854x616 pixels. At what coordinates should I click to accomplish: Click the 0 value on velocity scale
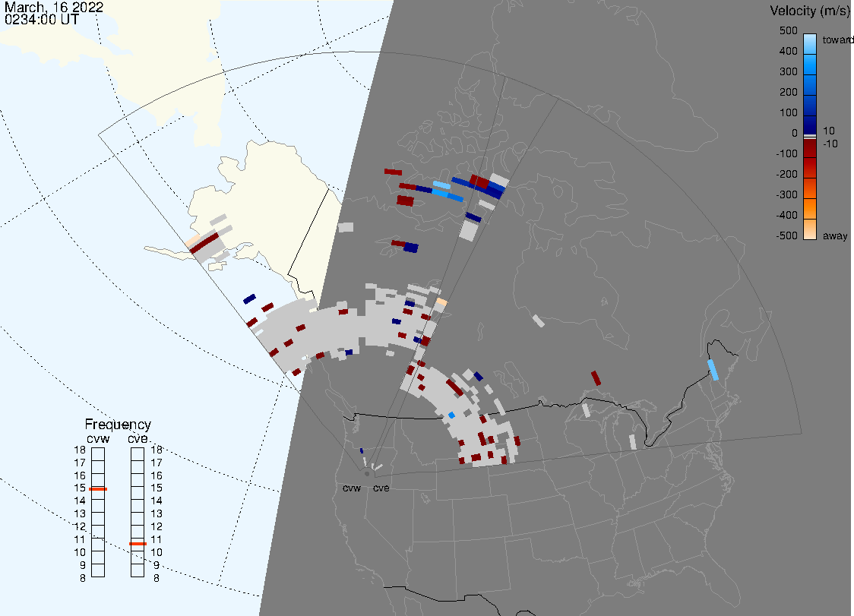tap(795, 134)
